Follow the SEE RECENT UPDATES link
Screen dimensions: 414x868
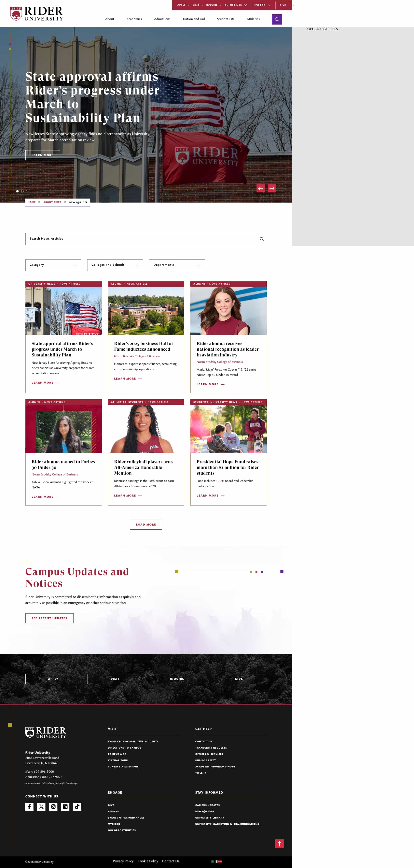[49, 618]
